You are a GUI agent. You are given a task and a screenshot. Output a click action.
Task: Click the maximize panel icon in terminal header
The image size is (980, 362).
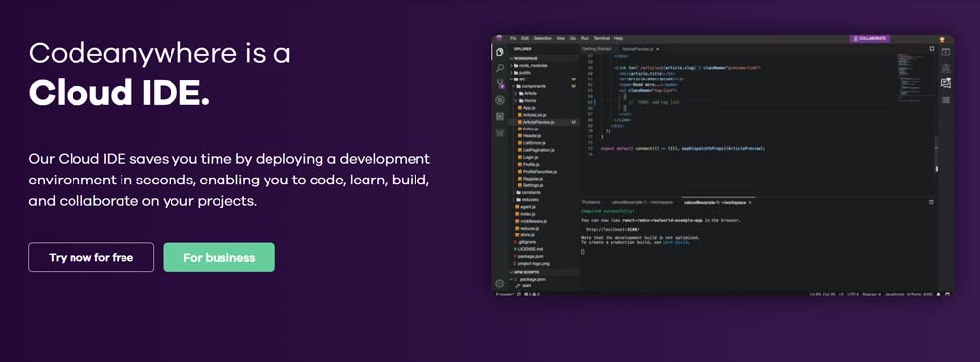pyautogui.click(x=931, y=202)
